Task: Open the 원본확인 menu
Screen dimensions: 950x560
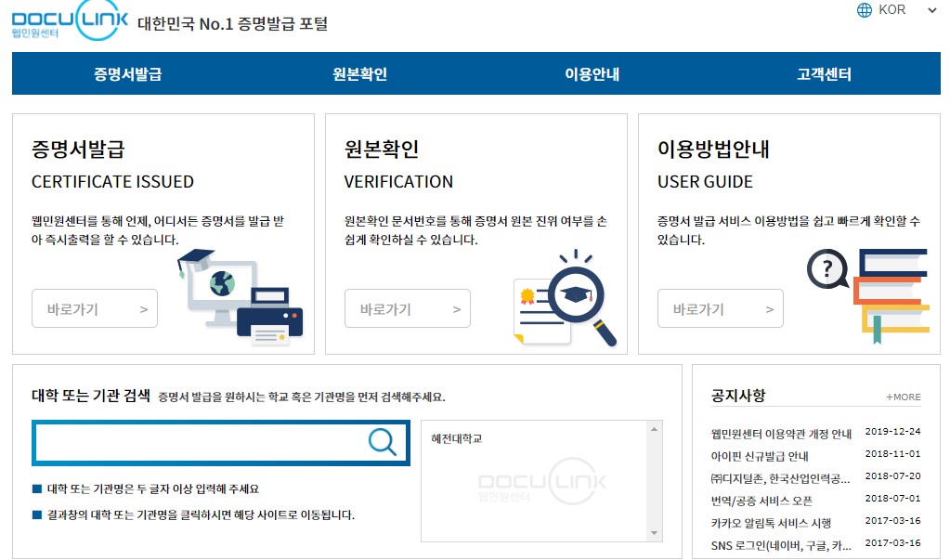Action: point(360,74)
